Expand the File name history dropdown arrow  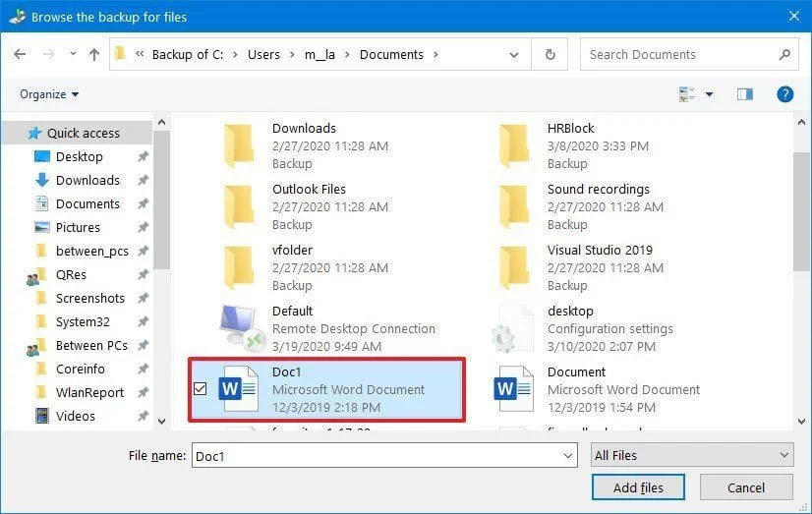pyautogui.click(x=567, y=456)
